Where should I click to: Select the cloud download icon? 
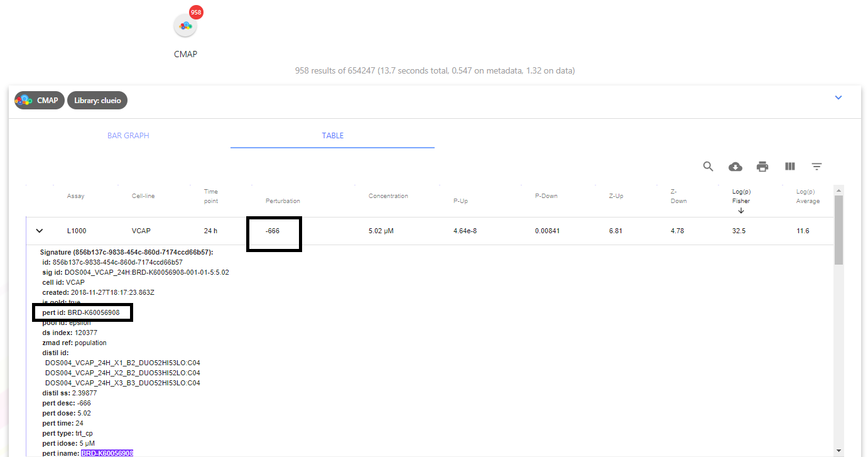[x=735, y=166]
